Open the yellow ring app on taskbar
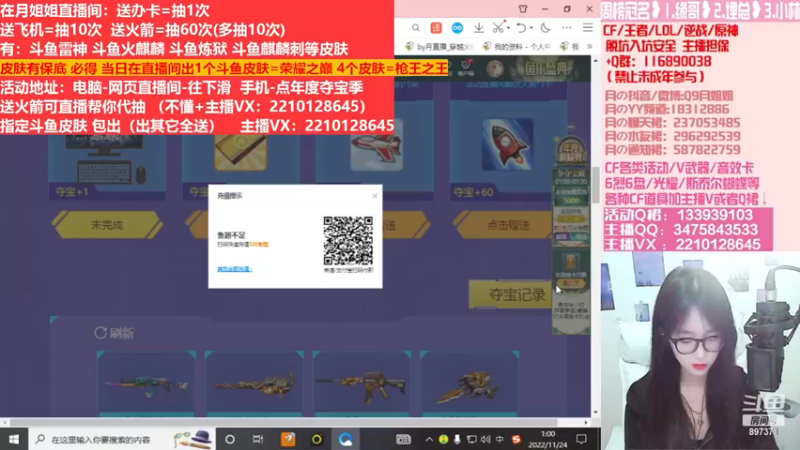The width and height of the screenshot is (800, 450). coord(317,439)
